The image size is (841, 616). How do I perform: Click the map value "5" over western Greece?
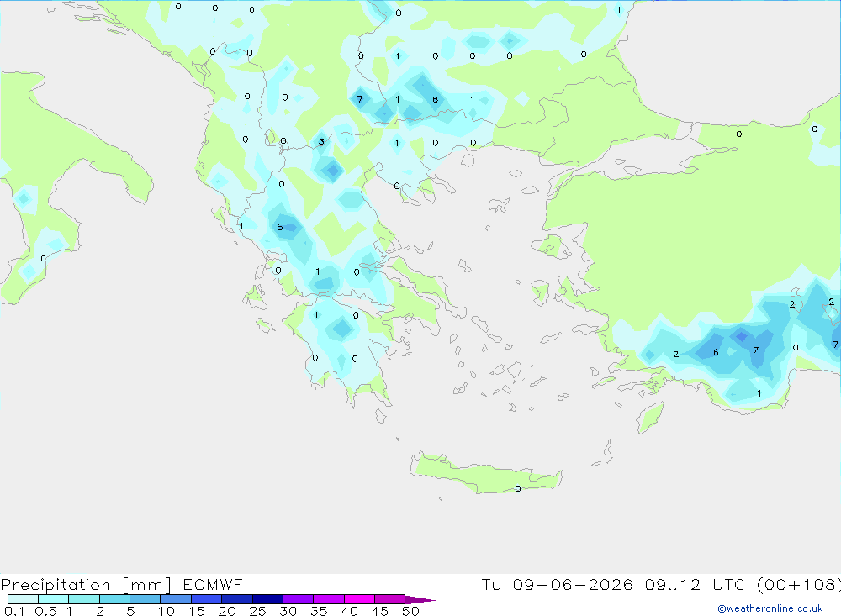click(279, 227)
